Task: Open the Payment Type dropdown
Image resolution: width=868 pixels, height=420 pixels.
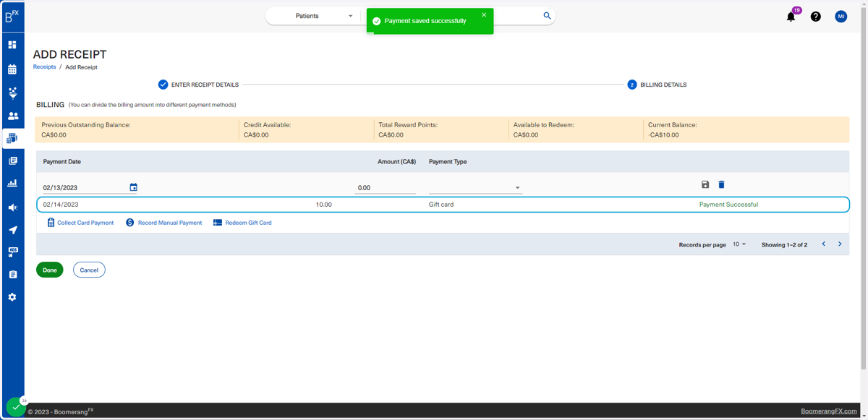Action: click(475, 187)
